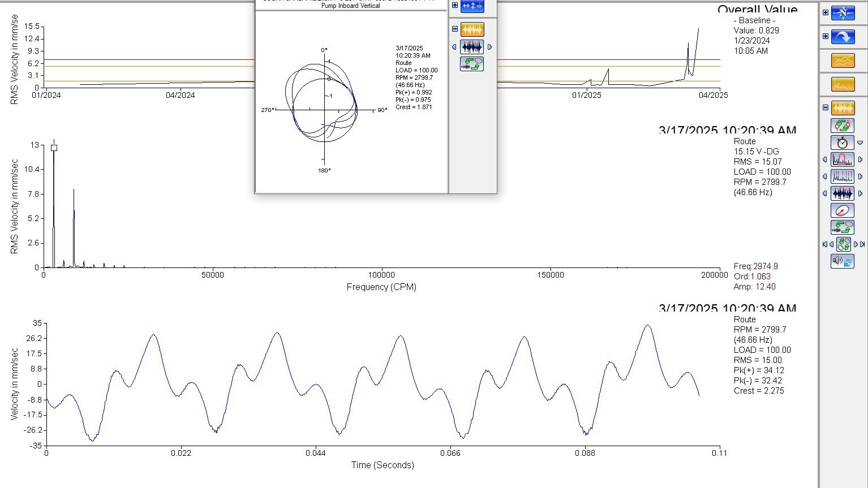The height and width of the screenshot is (488, 868).
Task: Click the 'Value: 0.829' baseline text
Action: [x=756, y=31]
